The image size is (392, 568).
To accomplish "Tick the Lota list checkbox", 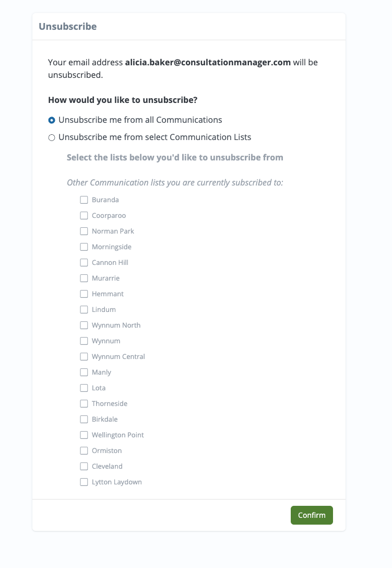I will point(84,388).
